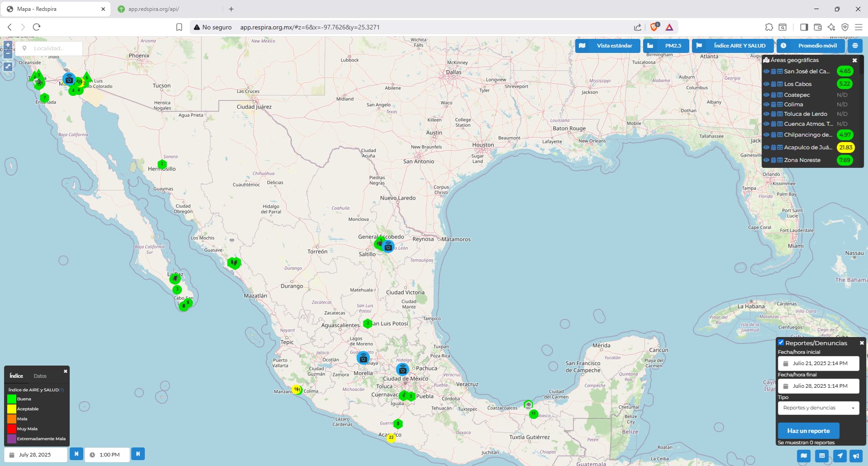The image size is (868, 466).
Task: Open the PM2.5 pollutant selector
Action: [666, 46]
